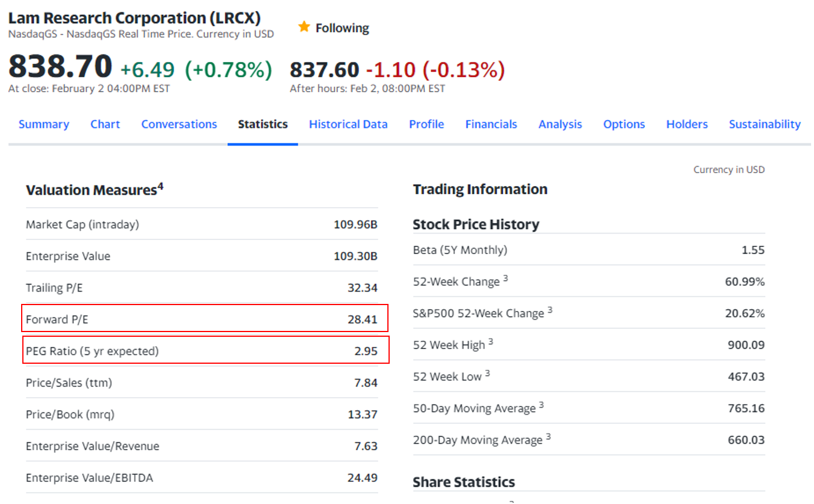Image resolution: width=814 pixels, height=504 pixels.
Task: Click the Trailing P/E label
Action: click(54, 287)
